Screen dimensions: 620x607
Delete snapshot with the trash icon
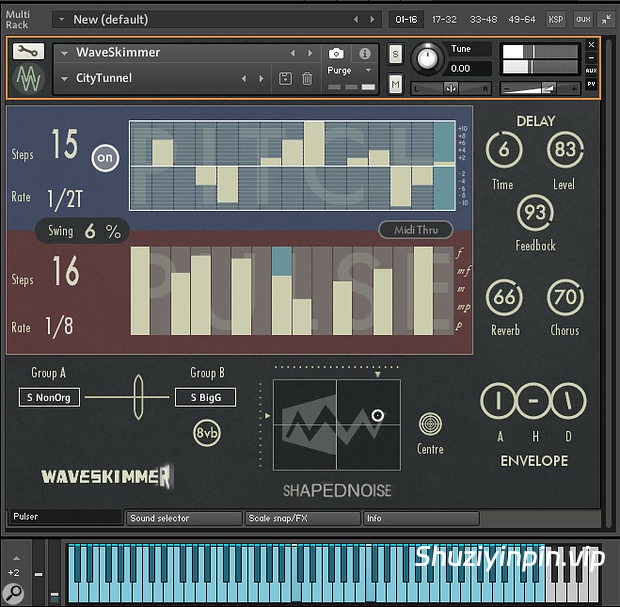point(307,78)
